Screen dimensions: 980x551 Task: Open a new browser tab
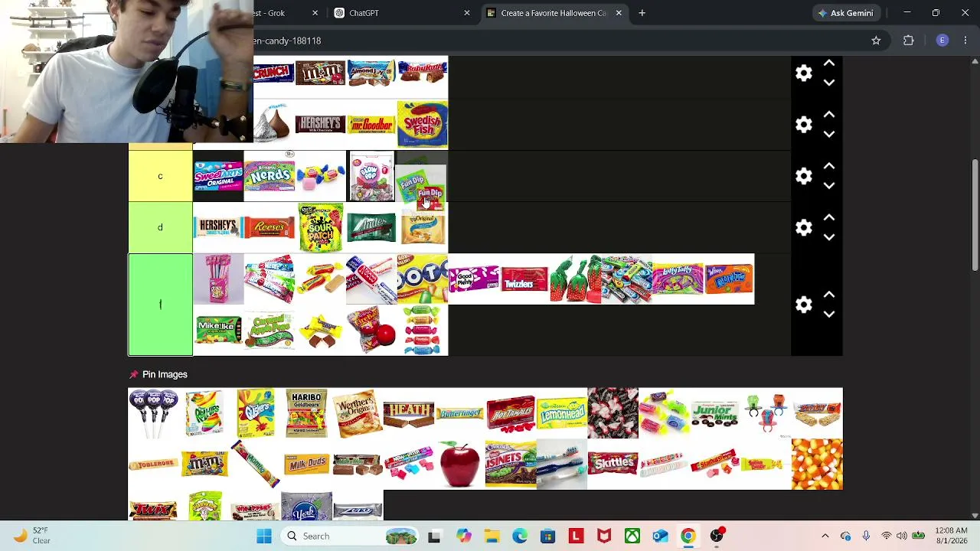[642, 13]
